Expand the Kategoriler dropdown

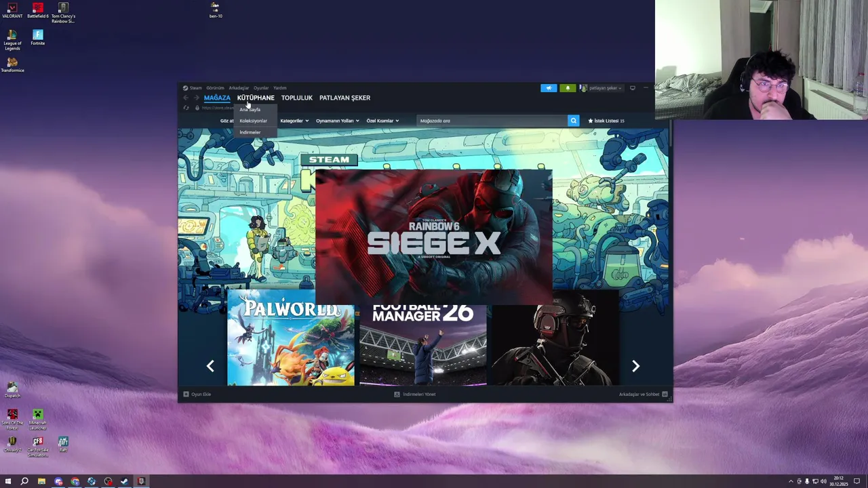click(294, 121)
